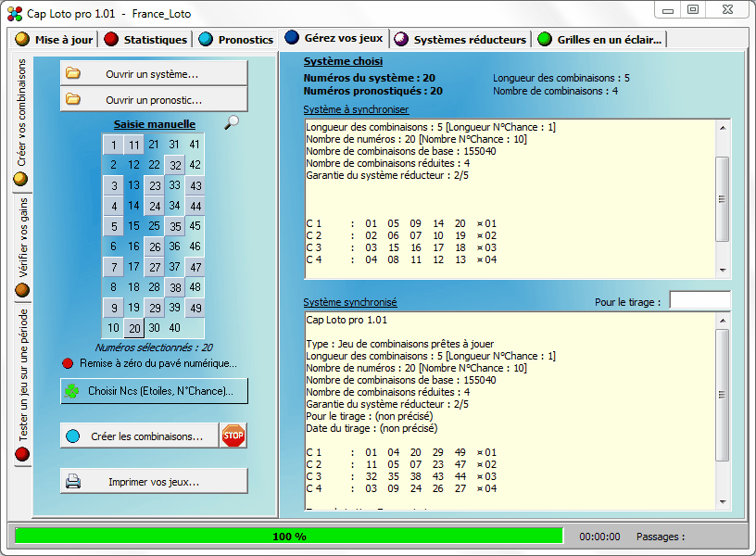Viewport: 756px width, 556px height.
Task: Toggle number 26 on the number grid
Action: (155, 246)
